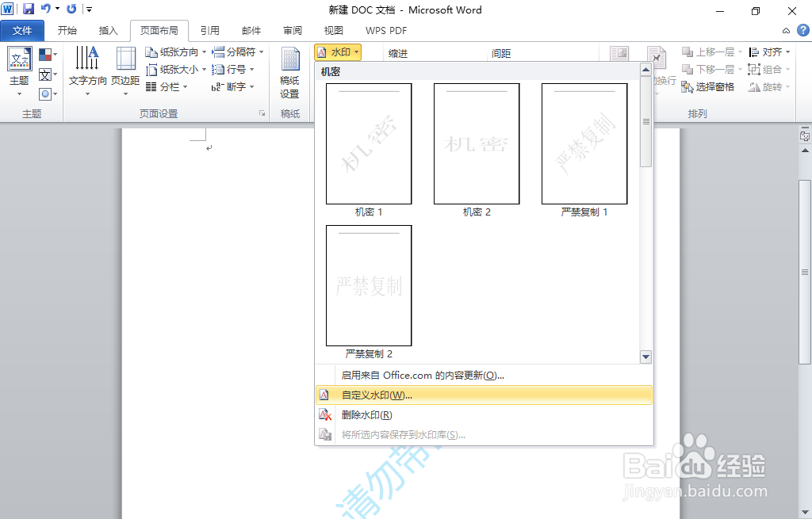Toggle the 水印 watermark dropdown button
The image size is (812, 519).
(338, 52)
